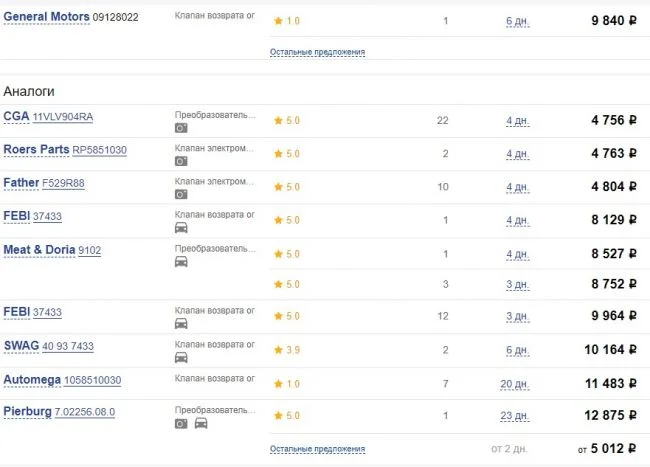View photo of Father F529R88 part
650x467 pixels.
pos(181,194)
